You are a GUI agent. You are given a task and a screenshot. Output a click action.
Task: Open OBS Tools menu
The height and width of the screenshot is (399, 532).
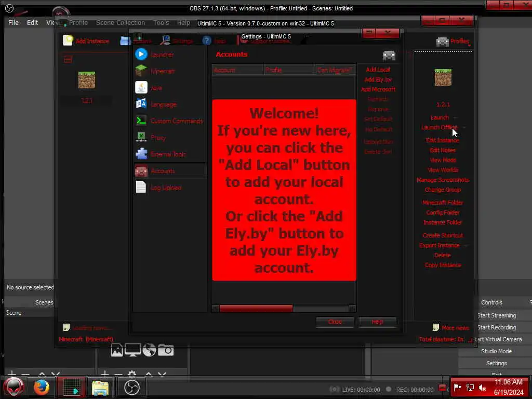click(x=161, y=22)
